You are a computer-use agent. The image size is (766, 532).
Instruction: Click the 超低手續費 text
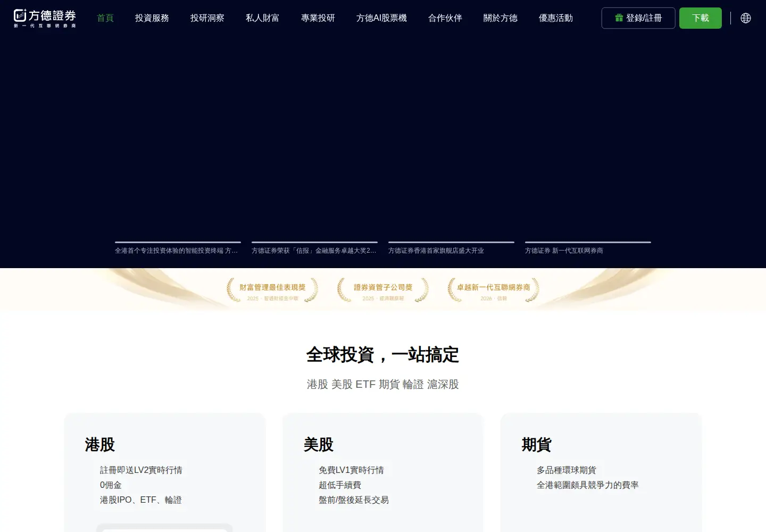click(340, 485)
